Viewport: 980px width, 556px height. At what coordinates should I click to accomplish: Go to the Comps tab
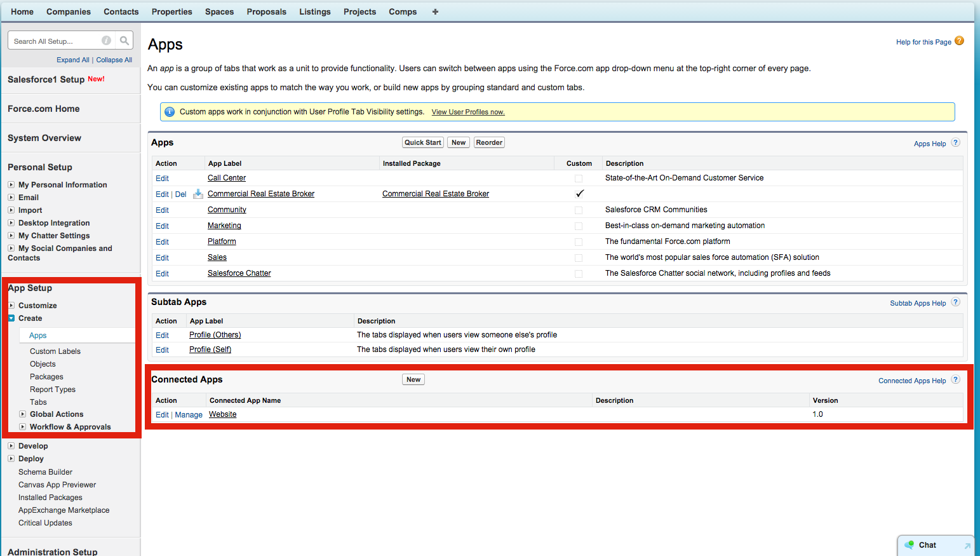[x=403, y=11]
